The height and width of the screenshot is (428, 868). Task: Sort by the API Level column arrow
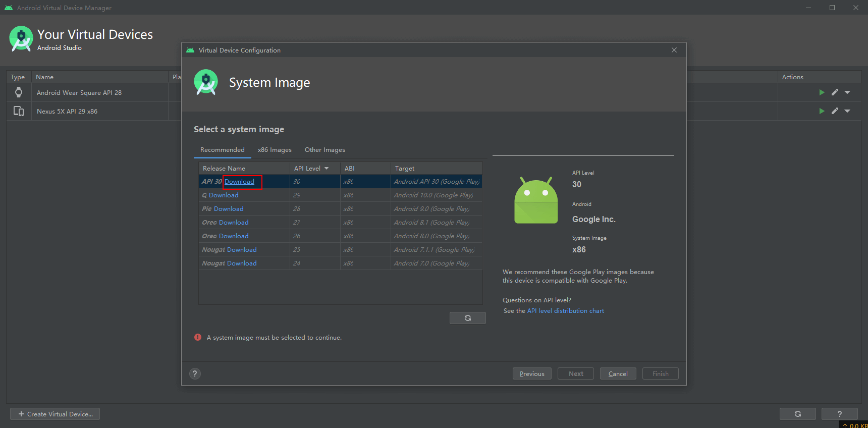(327, 169)
